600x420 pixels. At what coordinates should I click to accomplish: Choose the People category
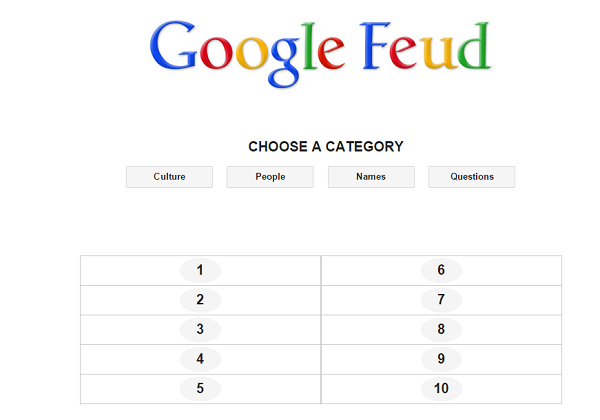[x=270, y=177]
